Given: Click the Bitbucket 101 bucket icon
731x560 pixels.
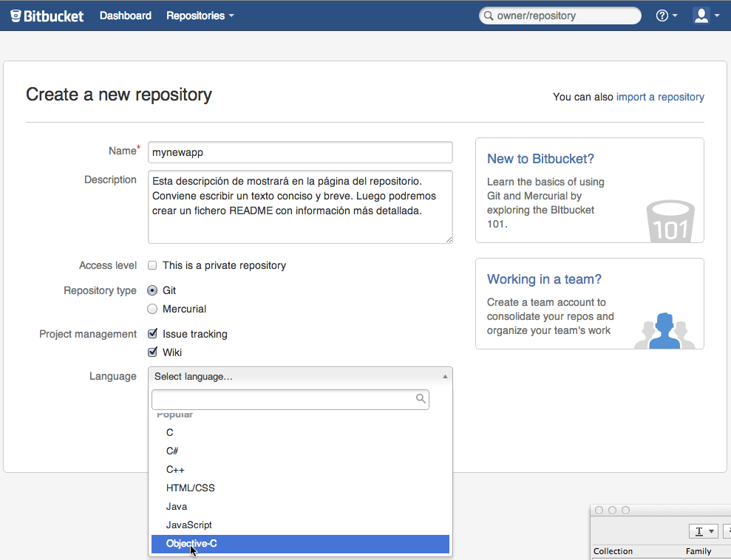Looking at the screenshot, I should click(x=670, y=219).
